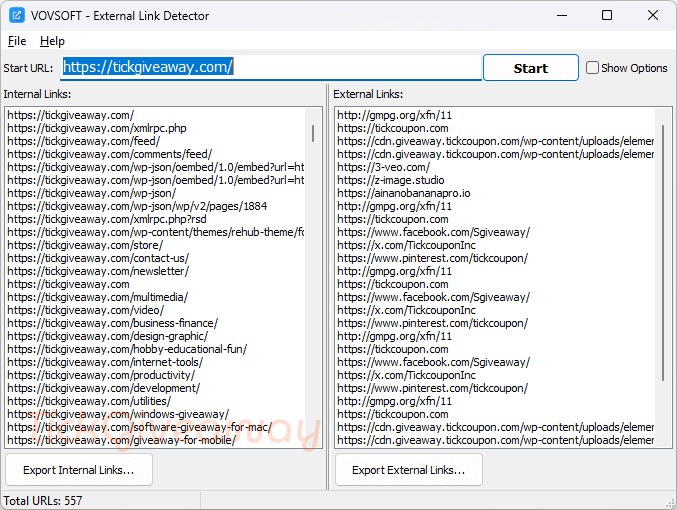Open the File menu
This screenshot has height=510, width=677.
17,41
